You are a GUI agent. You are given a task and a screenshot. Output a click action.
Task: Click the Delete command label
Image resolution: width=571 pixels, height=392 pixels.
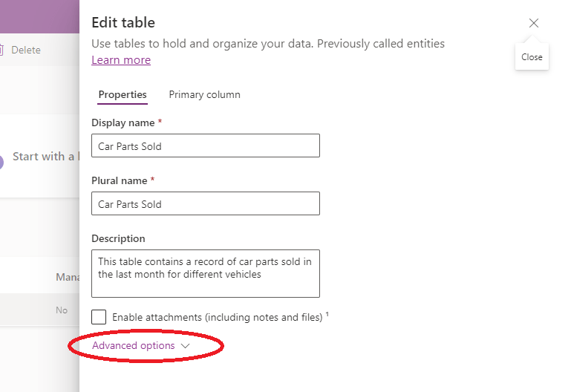coord(26,50)
